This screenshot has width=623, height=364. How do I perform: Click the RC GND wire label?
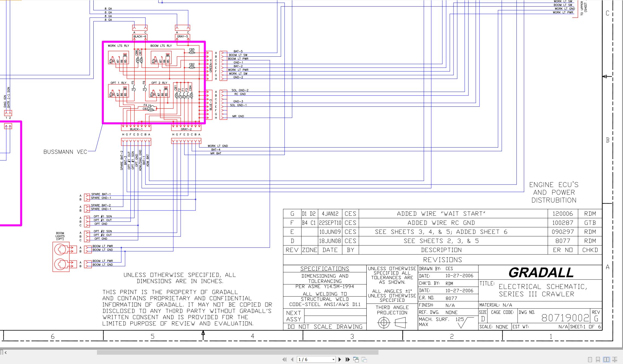(x=240, y=94)
